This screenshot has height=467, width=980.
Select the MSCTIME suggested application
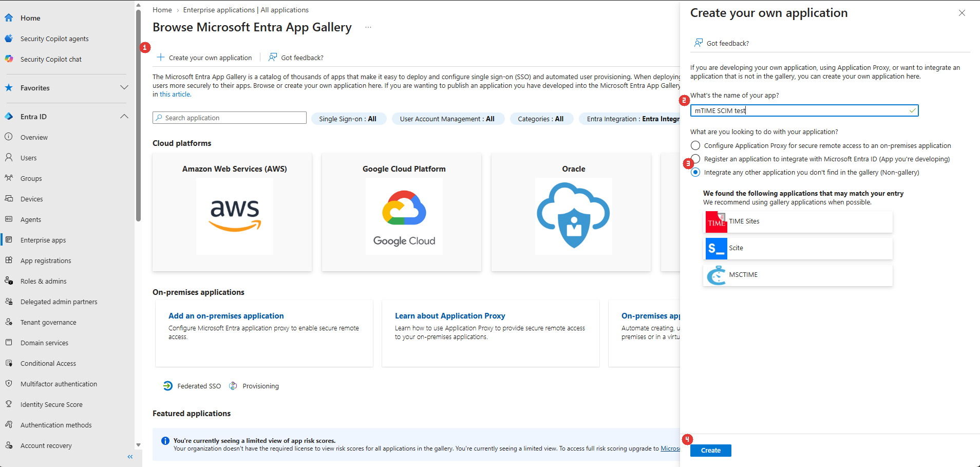tap(798, 275)
